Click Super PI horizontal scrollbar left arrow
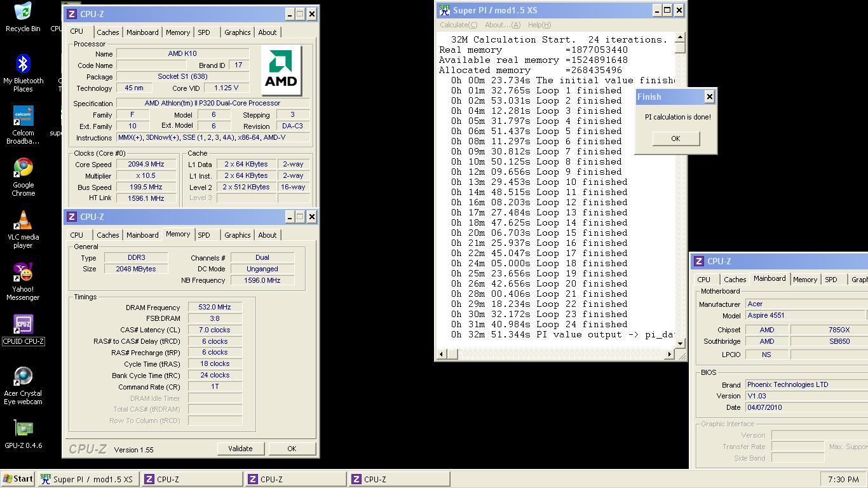Image resolution: width=868 pixels, height=488 pixels. point(442,354)
